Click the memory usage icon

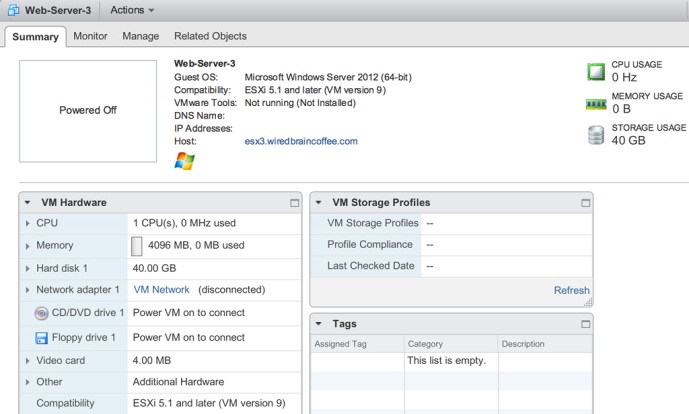click(596, 103)
